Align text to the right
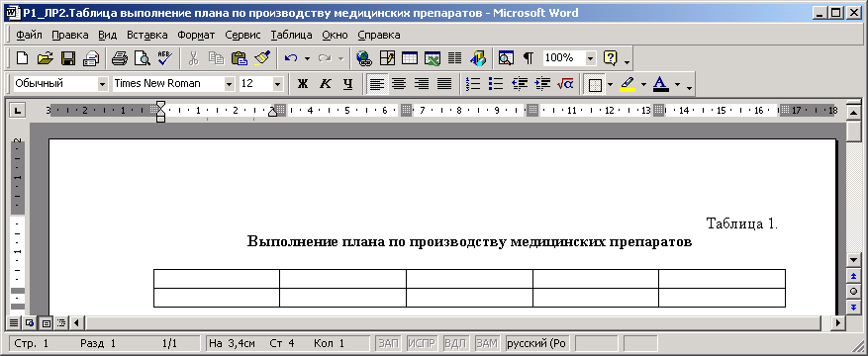The image size is (868, 356). (x=422, y=83)
